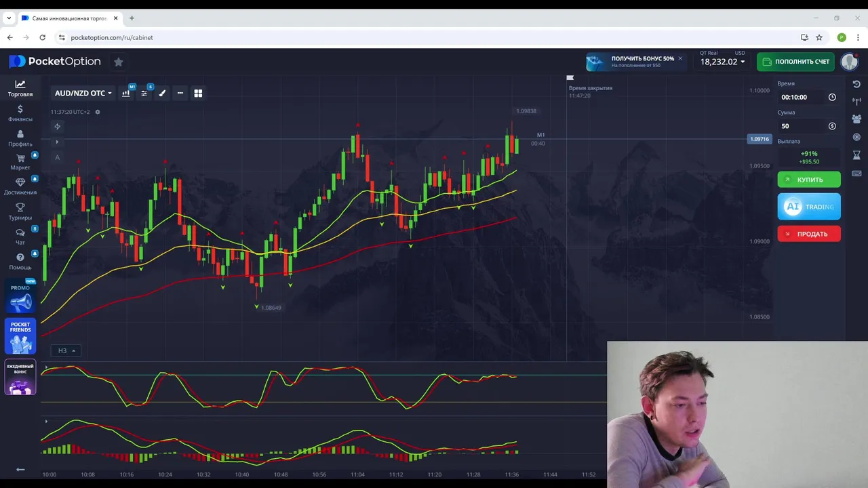Image resolution: width=868 pixels, height=488 pixels.
Task: Click the lightning quick-trade icon
Action: click(57, 126)
